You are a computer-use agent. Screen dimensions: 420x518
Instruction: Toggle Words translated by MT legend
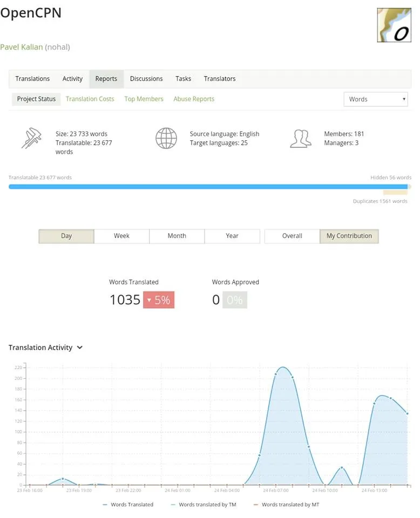point(287,505)
